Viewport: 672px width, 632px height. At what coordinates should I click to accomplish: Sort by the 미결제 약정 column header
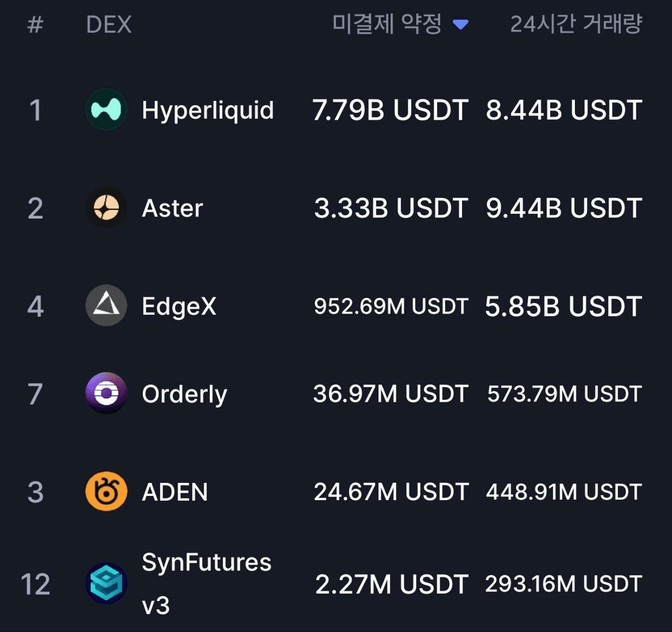coord(387,24)
